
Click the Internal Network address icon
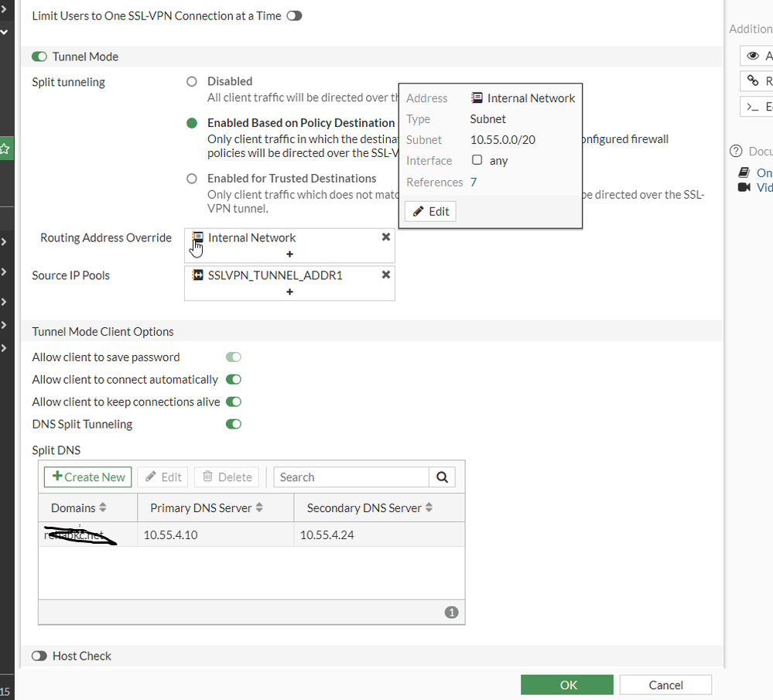tap(197, 237)
